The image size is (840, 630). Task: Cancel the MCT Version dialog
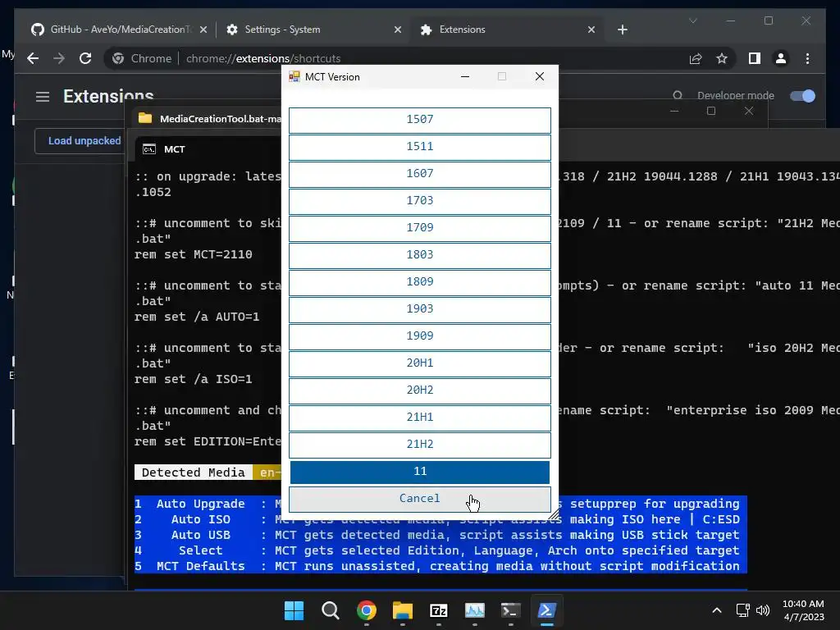pos(419,499)
